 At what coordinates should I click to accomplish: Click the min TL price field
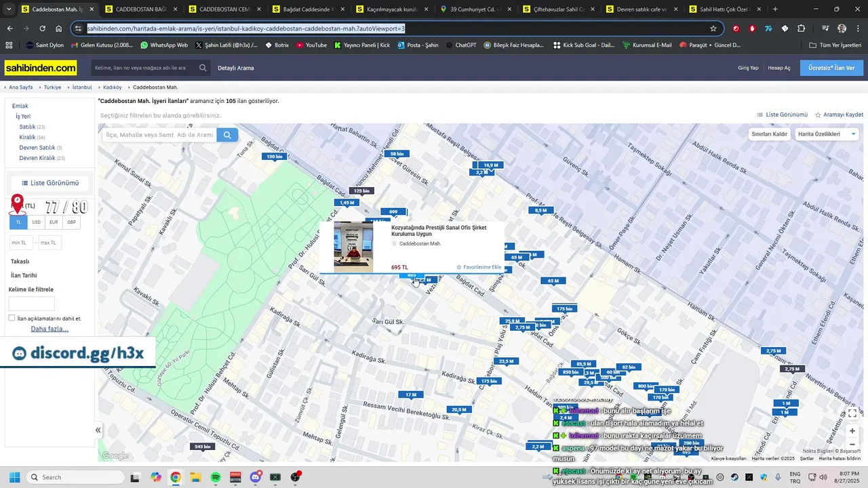[x=20, y=243]
